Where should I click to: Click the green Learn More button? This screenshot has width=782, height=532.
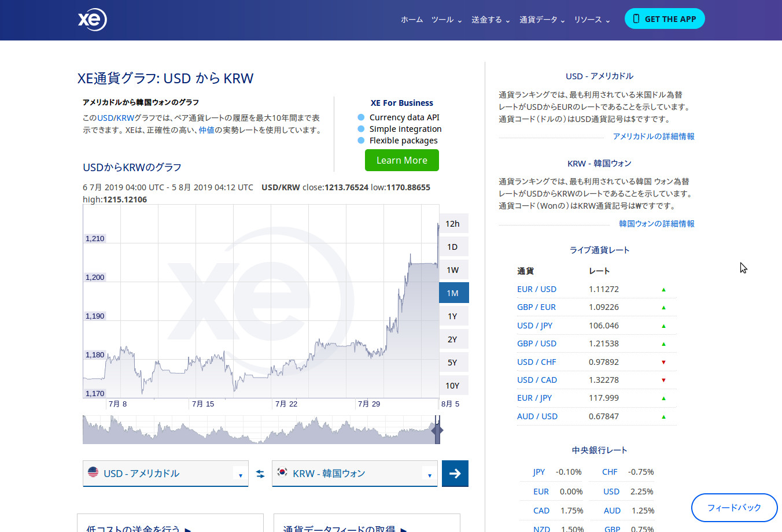402,160
